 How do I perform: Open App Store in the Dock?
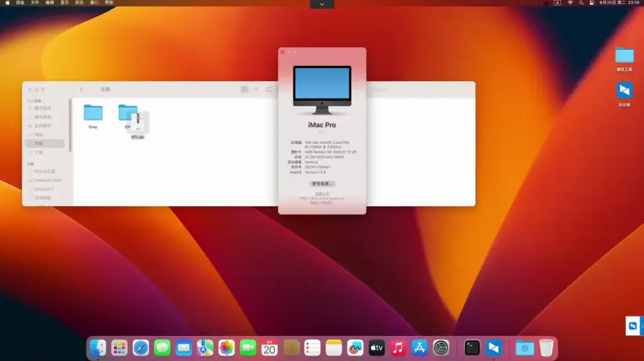[419, 348]
